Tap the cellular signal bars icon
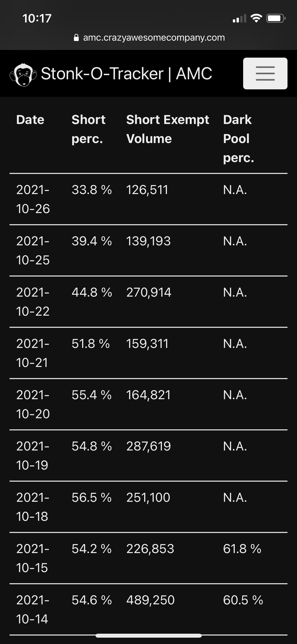Viewport: 297px width, 644px height. pos(239,19)
